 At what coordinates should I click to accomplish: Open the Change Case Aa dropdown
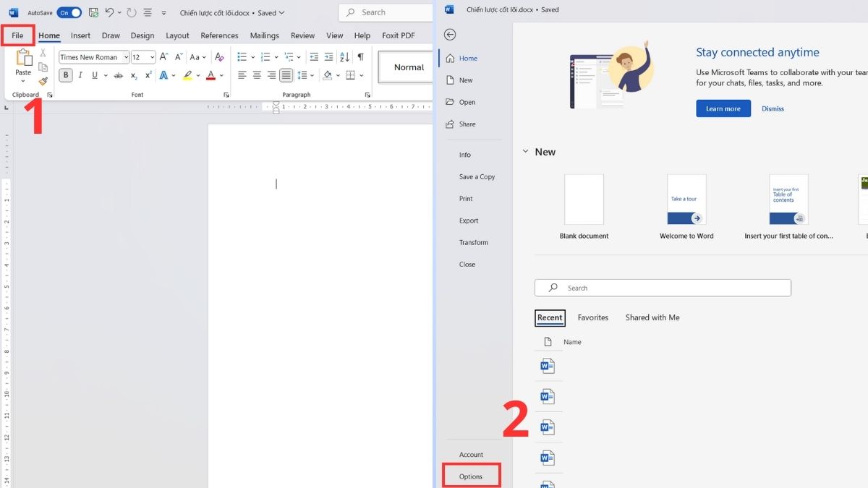(198, 56)
